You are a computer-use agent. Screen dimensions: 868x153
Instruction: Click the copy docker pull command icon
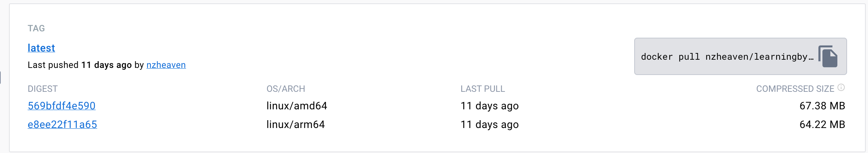pos(828,57)
